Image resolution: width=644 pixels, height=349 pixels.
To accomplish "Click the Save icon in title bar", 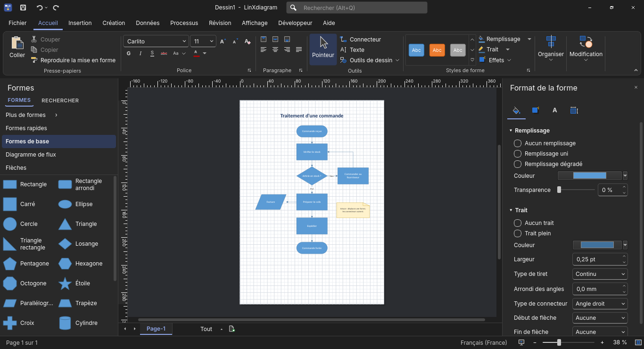I will (24, 8).
